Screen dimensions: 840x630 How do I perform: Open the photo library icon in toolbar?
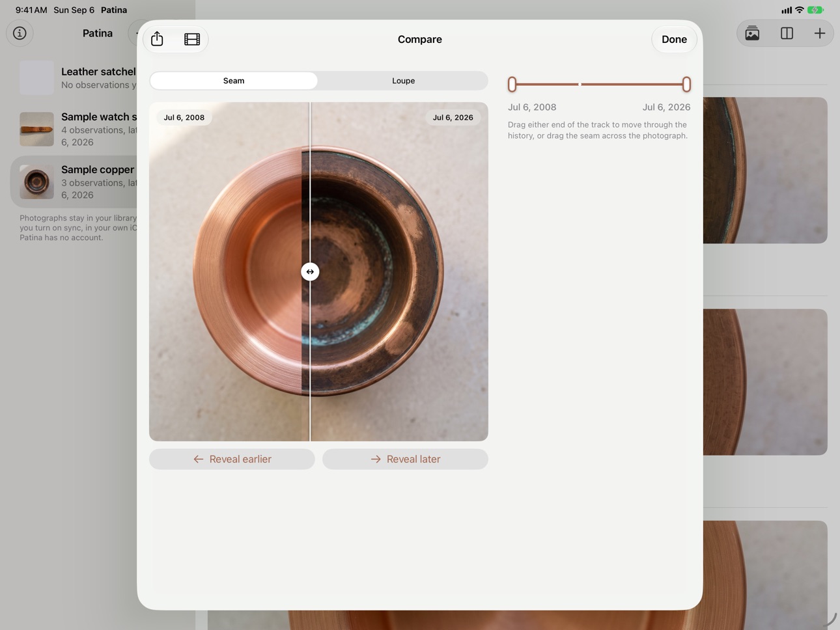click(x=752, y=33)
